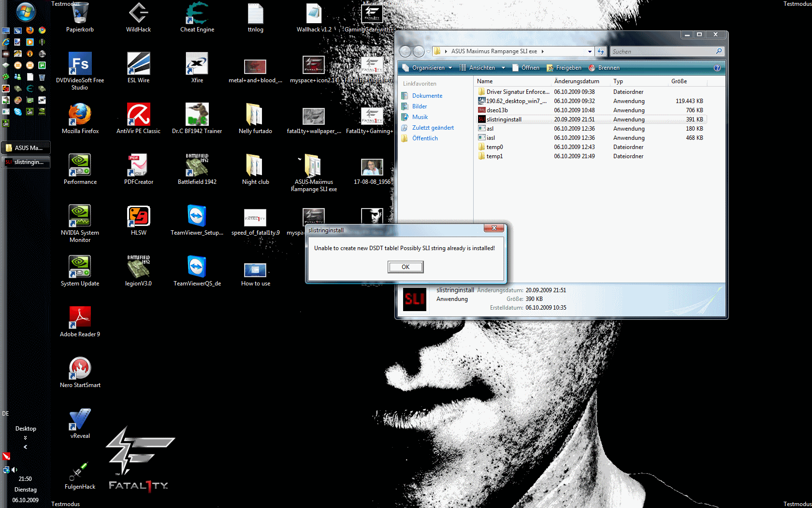
Task: Open Öffentlich favorite link
Action: click(425, 138)
